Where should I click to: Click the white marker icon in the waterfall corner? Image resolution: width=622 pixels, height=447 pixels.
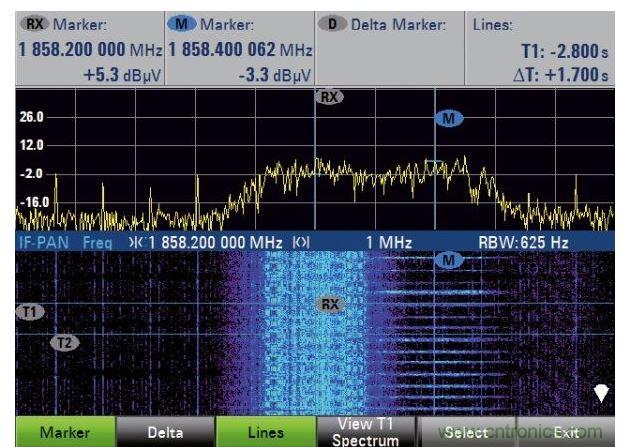[x=601, y=393]
